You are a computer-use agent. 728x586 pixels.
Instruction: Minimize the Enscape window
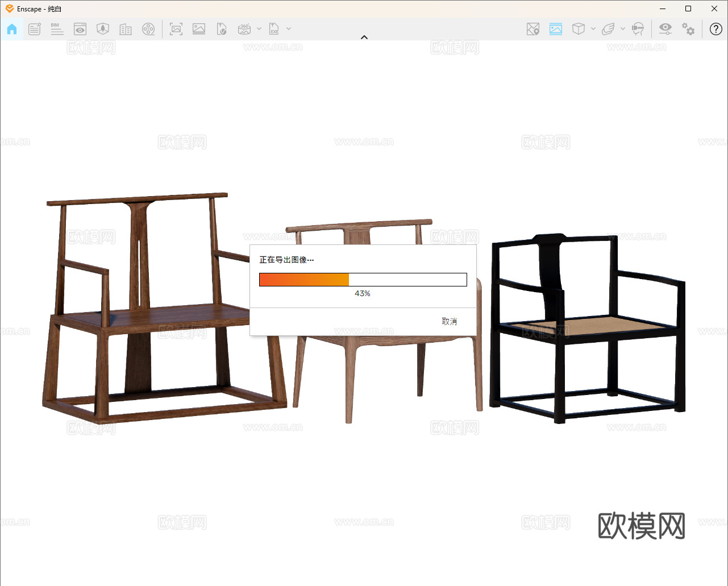point(663,9)
